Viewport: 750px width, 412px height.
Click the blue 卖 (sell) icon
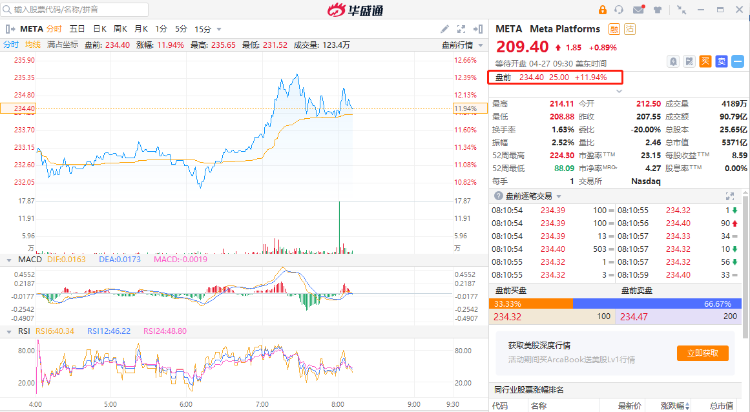pyautogui.click(x=720, y=61)
